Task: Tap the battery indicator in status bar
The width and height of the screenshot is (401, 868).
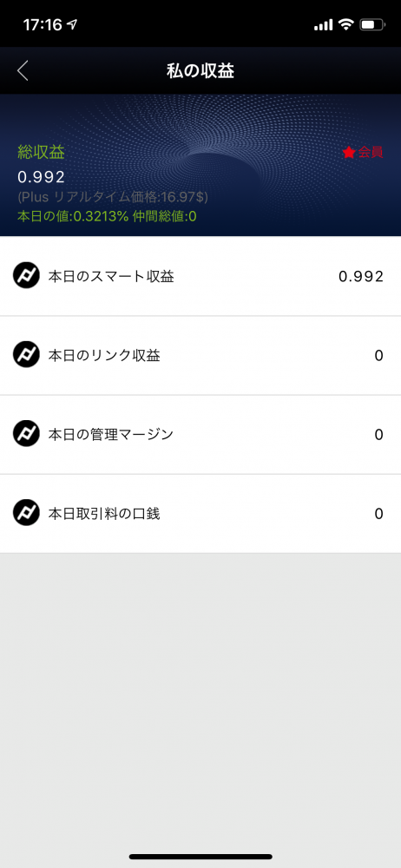Action: coord(371,24)
